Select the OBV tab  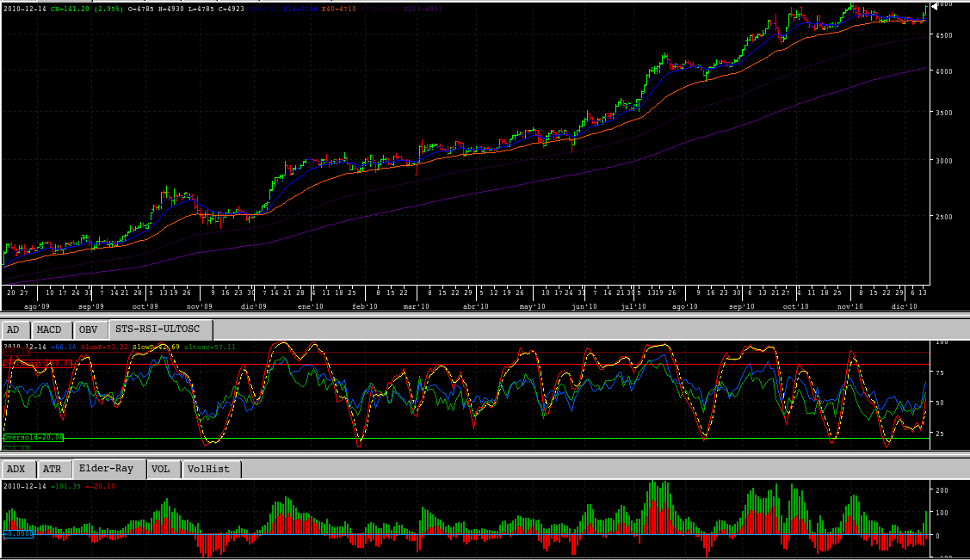tap(88, 329)
